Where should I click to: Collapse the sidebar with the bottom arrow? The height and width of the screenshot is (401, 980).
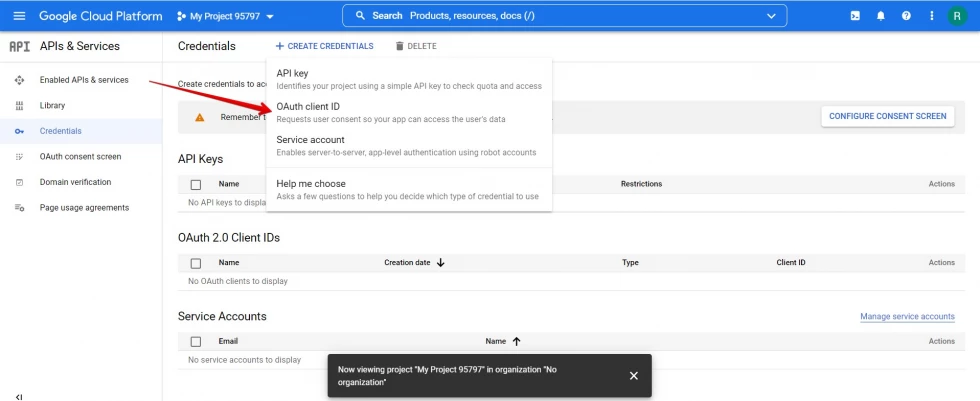click(19, 397)
